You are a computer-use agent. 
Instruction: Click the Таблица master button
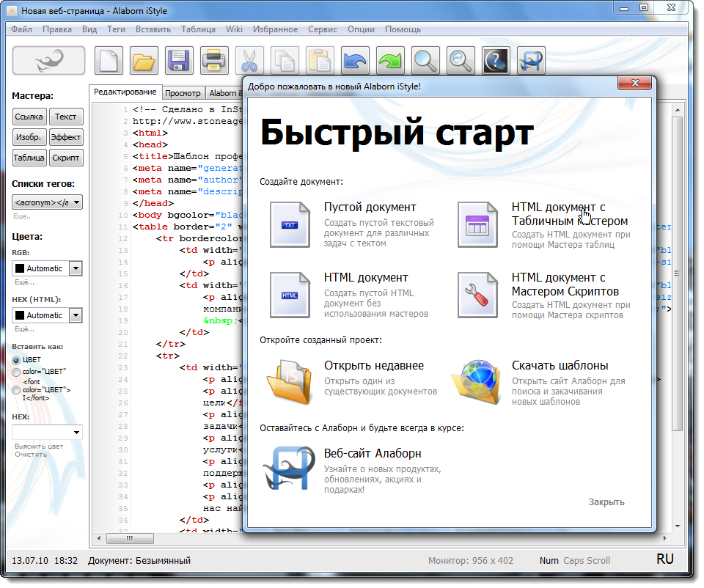tap(29, 158)
